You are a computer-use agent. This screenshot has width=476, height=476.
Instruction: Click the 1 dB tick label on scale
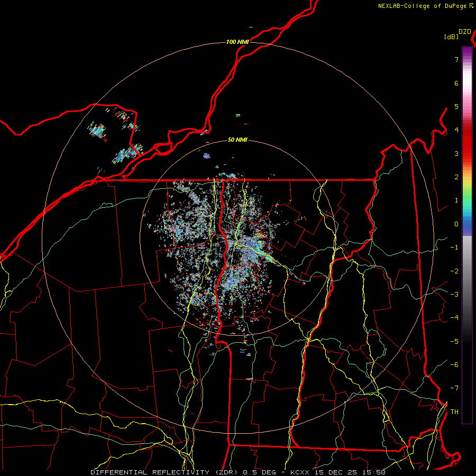tap(456, 200)
